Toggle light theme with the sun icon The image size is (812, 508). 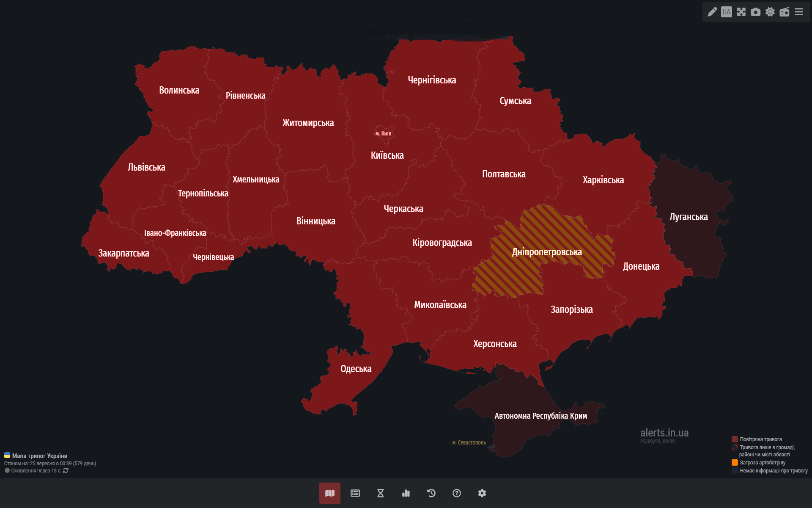click(x=770, y=12)
